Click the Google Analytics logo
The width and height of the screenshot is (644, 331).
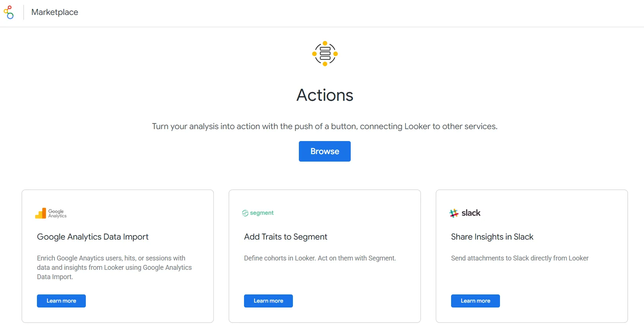pos(51,213)
